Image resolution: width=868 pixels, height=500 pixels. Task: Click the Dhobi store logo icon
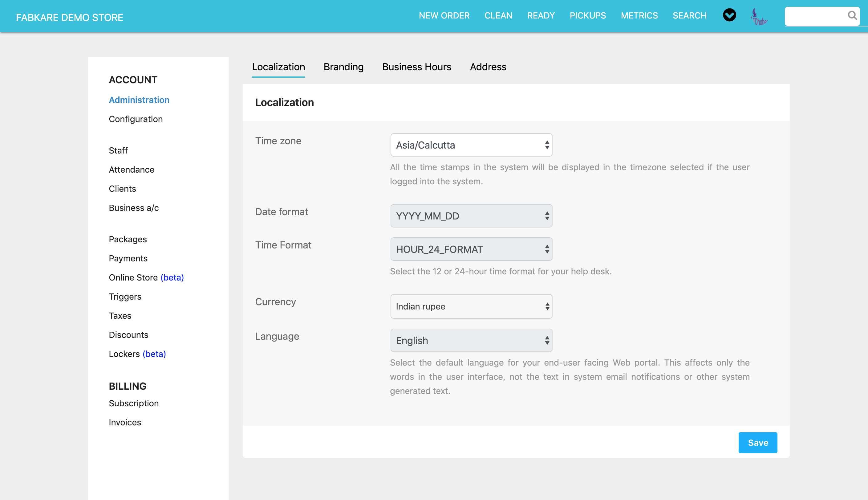pos(759,17)
